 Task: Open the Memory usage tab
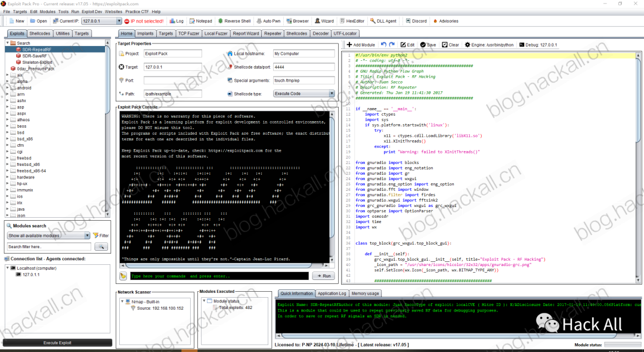tap(365, 294)
